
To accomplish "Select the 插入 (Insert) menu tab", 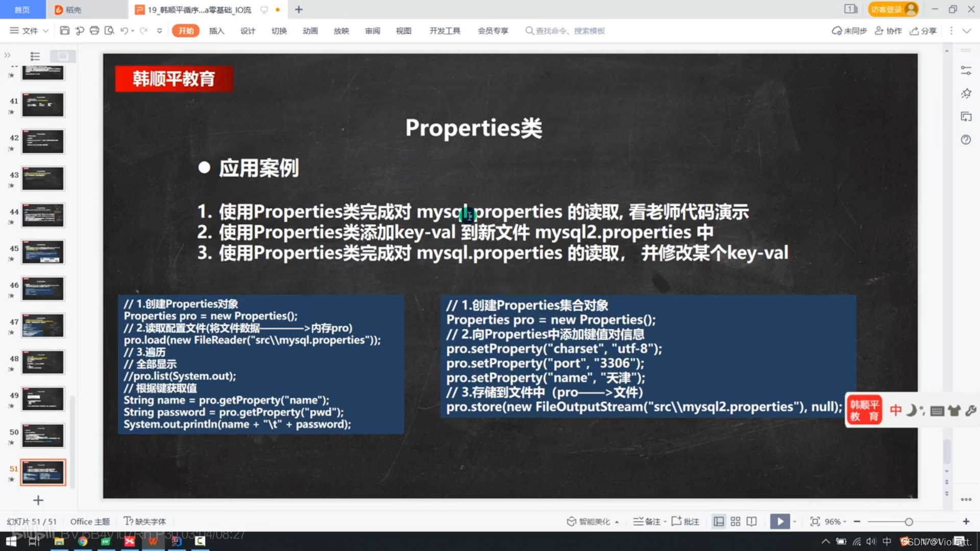I will (x=218, y=30).
